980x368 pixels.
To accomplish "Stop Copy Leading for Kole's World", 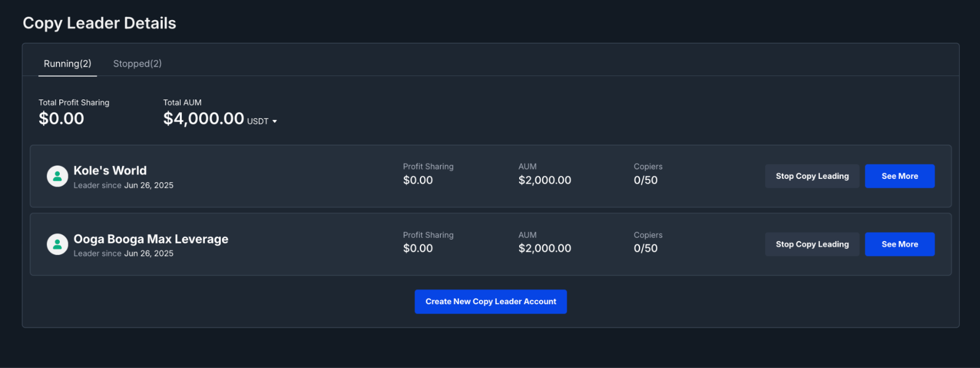I will (812, 176).
